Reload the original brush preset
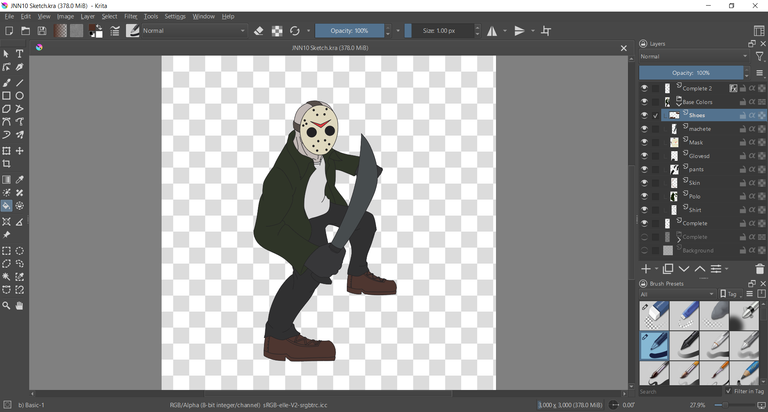 [x=294, y=31]
